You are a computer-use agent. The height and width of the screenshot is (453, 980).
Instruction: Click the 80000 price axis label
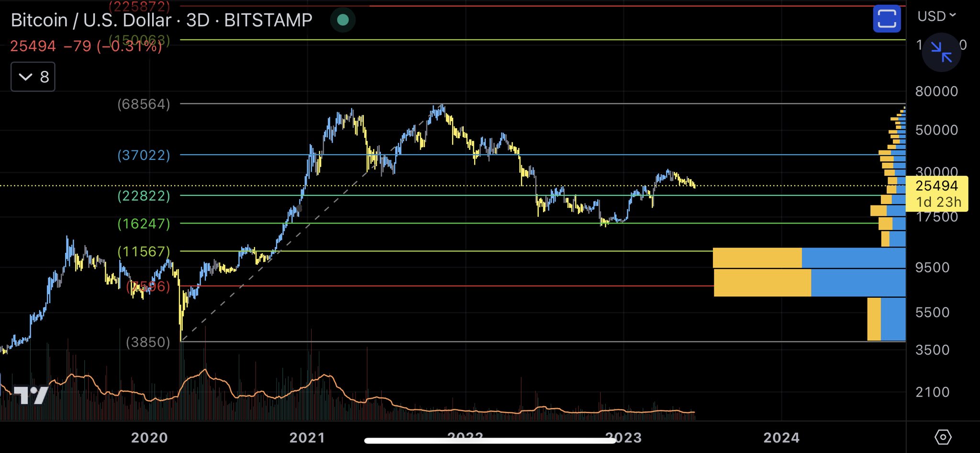[x=936, y=91]
